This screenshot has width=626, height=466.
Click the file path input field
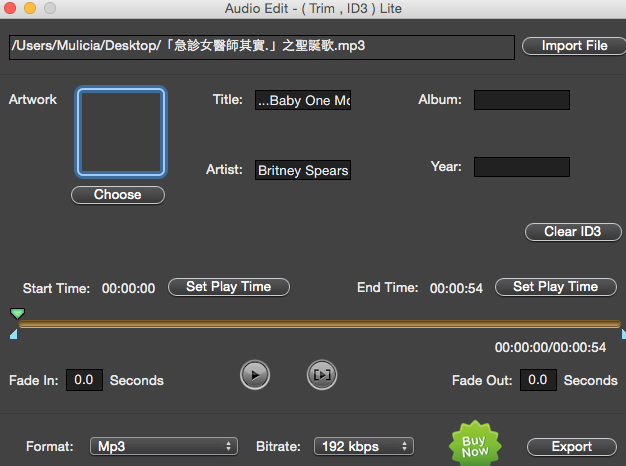pos(262,48)
